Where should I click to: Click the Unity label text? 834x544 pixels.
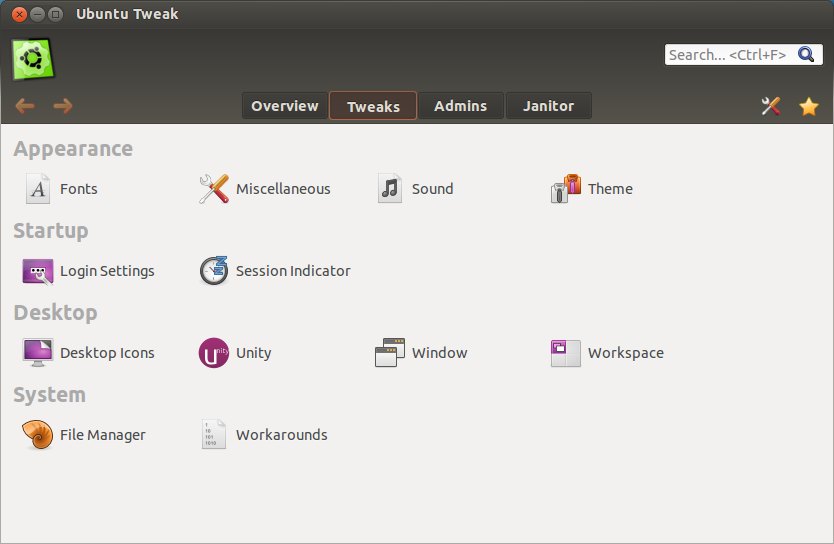coord(254,353)
